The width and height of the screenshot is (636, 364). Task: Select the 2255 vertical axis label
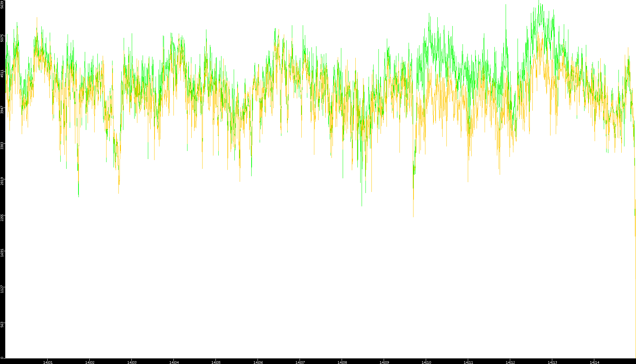2,217
